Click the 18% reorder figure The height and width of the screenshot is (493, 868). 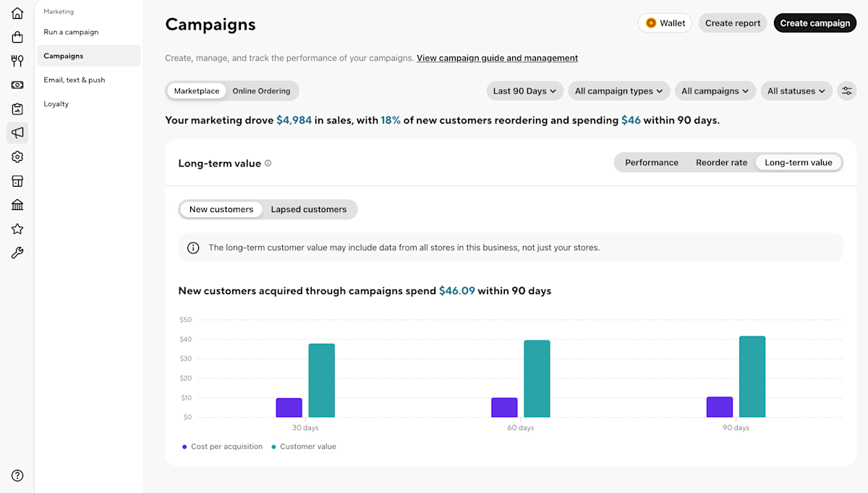(x=391, y=120)
